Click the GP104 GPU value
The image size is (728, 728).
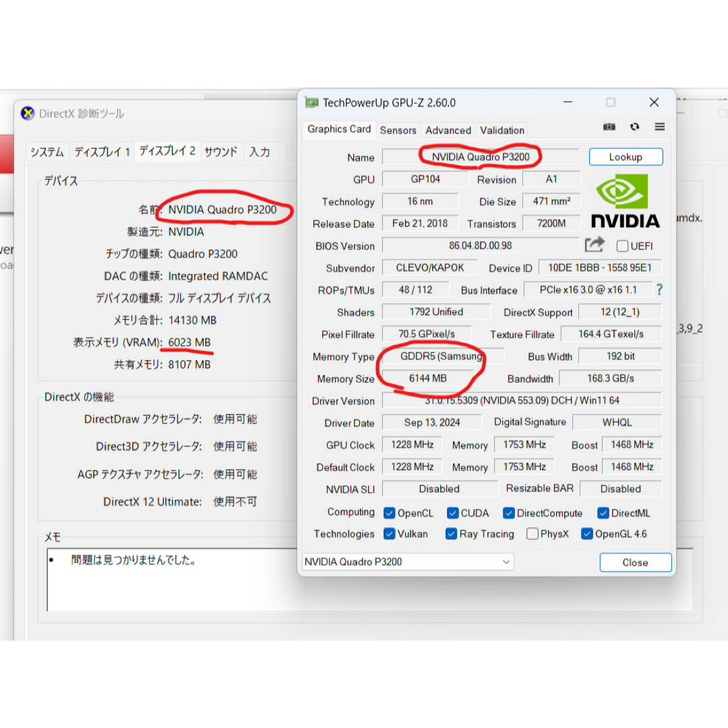coord(425,179)
